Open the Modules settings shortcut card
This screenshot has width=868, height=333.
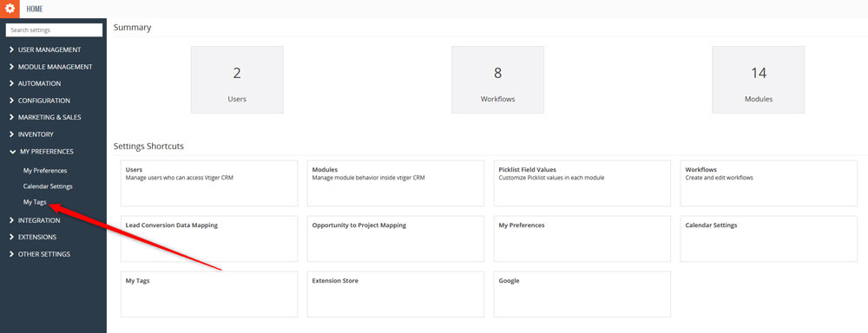(396, 183)
